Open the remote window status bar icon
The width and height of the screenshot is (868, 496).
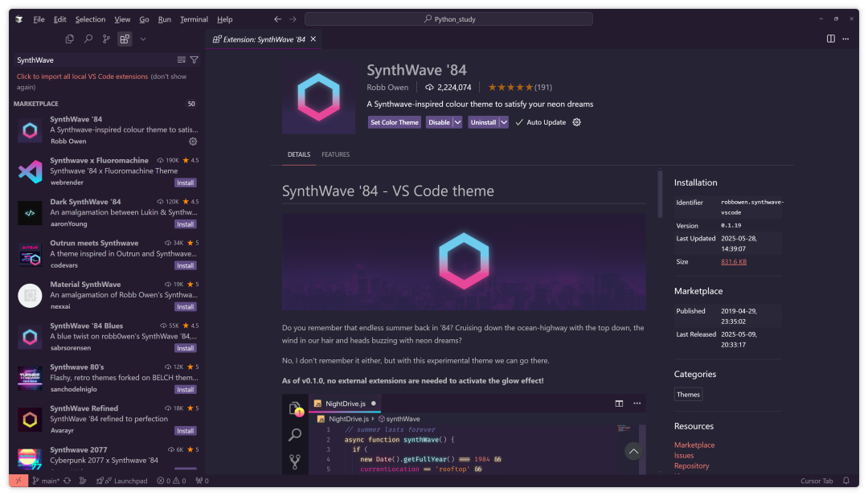coord(18,481)
